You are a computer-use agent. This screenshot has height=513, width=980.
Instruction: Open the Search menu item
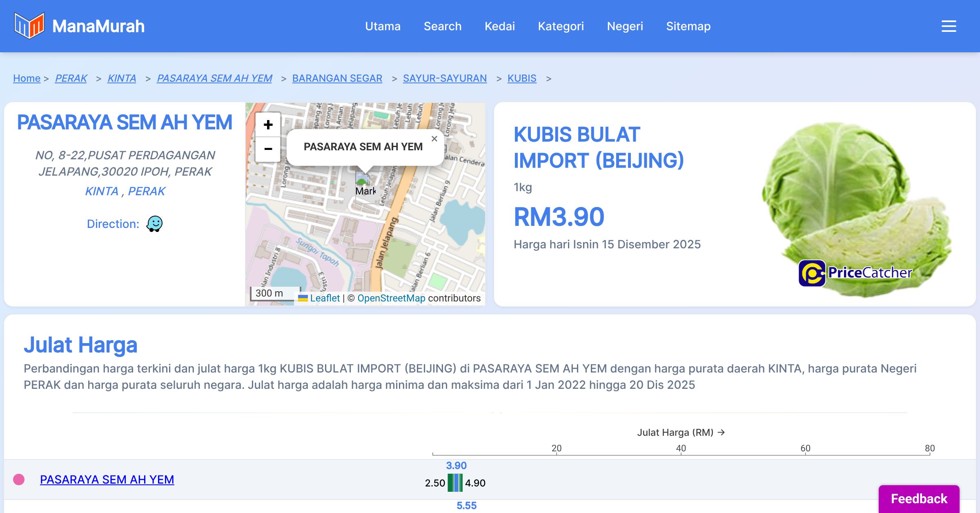pos(442,26)
